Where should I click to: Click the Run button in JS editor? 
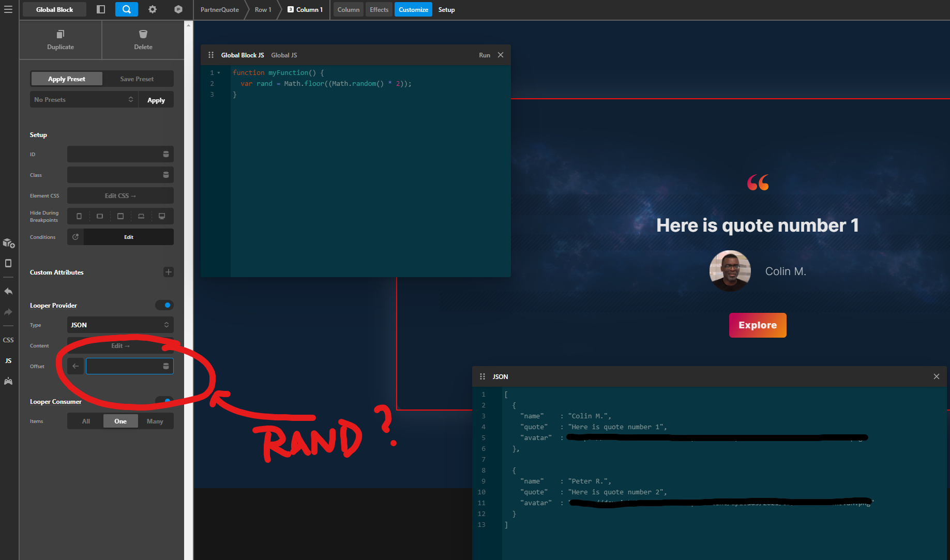coord(484,55)
